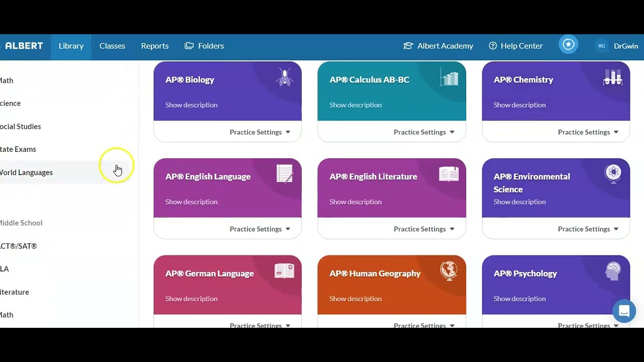Select Math under the first sidebar group
Screen dimensions: 644x362
(x=7, y=80)
